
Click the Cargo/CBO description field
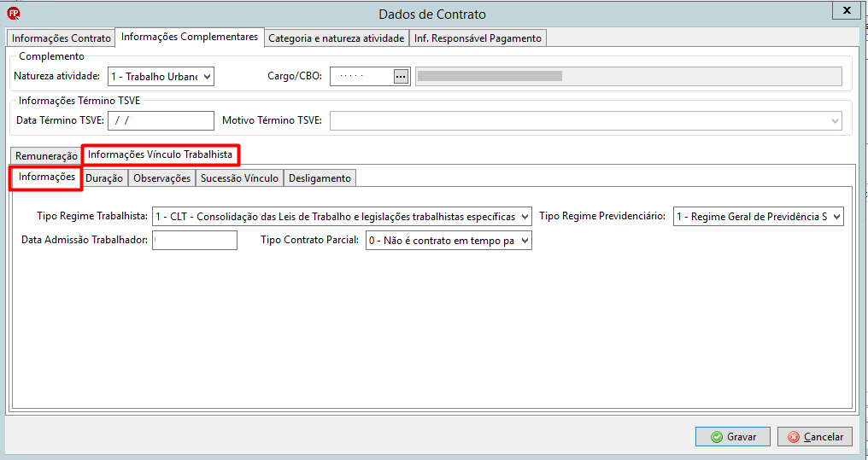pyautogui.click(x=629, y=76)
